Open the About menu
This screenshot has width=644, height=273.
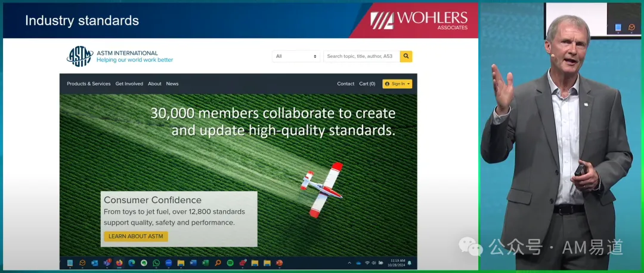point(154,84)
